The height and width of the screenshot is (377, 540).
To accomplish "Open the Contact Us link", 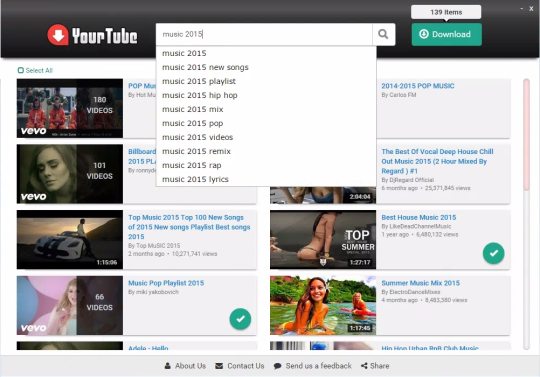I will [x=246, y=366].
